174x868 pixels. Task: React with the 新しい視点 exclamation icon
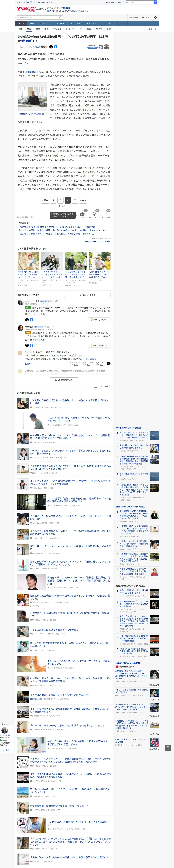click(106, 214)
